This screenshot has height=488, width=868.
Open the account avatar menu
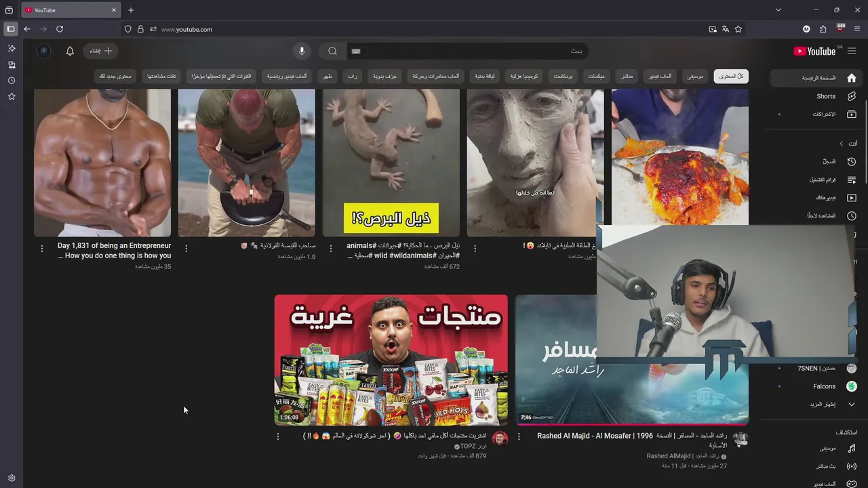(x=44, y=51)
